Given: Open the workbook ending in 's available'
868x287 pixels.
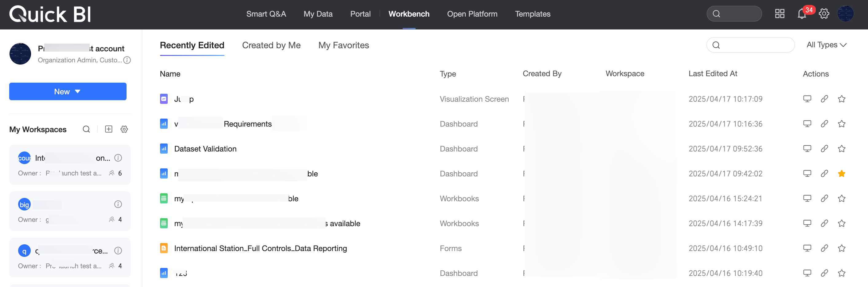Looking at the screenshot, I should pos(267,223).
